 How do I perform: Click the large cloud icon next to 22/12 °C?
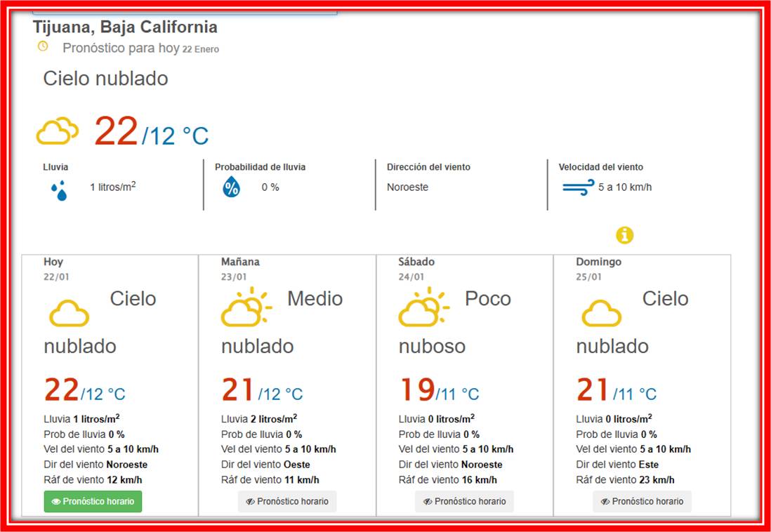56,131
